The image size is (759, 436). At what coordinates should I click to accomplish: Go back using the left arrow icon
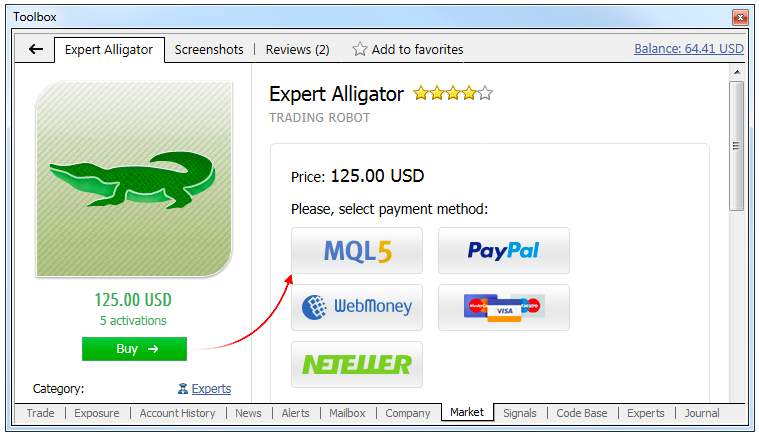[36, 49]
